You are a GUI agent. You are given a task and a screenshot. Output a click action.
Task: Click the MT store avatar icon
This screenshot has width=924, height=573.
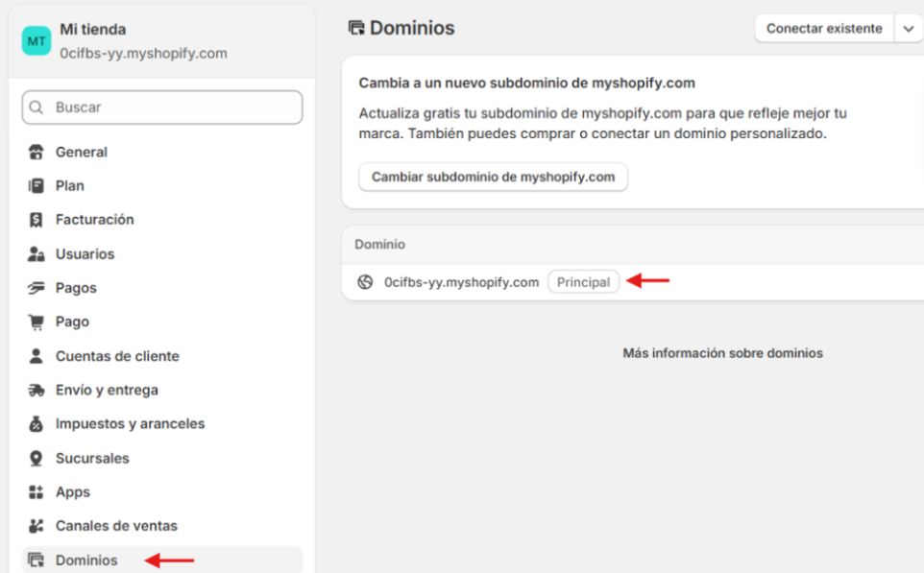pyautogui.click(x=36, y=40)
